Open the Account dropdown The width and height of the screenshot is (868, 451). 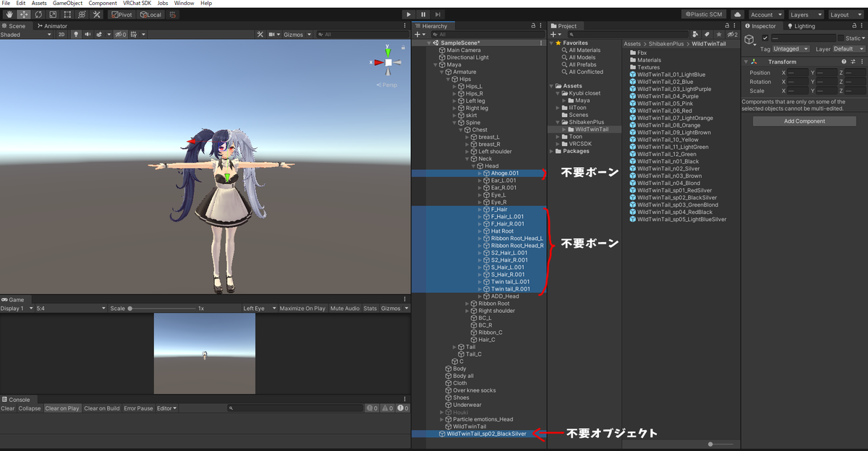(766, 14)
